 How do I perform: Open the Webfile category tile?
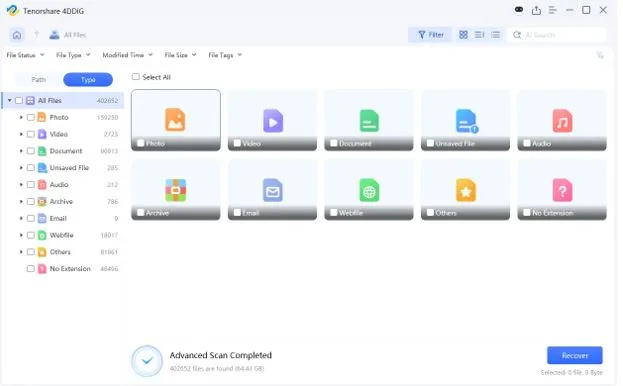pos(369,189)
